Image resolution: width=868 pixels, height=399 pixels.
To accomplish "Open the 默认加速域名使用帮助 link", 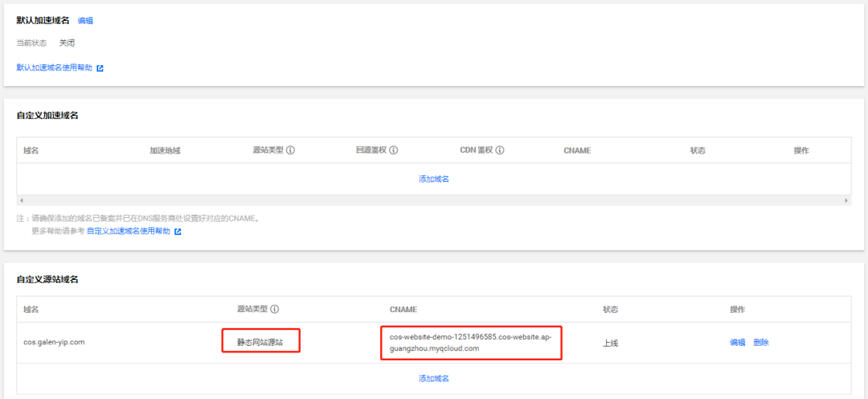I will click(54, 68).
